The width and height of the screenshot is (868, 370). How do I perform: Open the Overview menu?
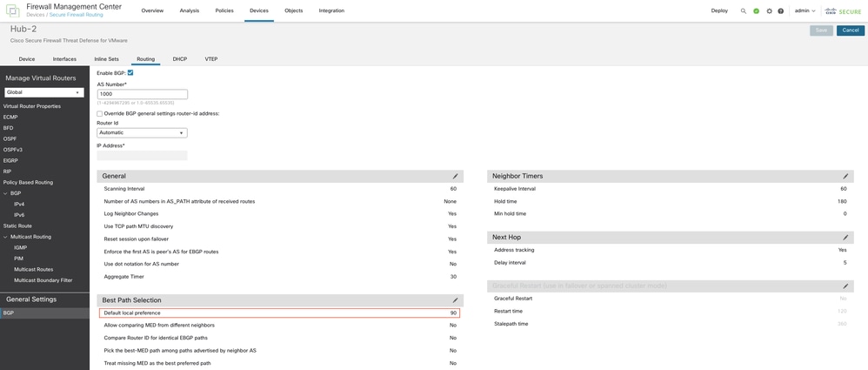pyautogui.click(x=152, y=10)
